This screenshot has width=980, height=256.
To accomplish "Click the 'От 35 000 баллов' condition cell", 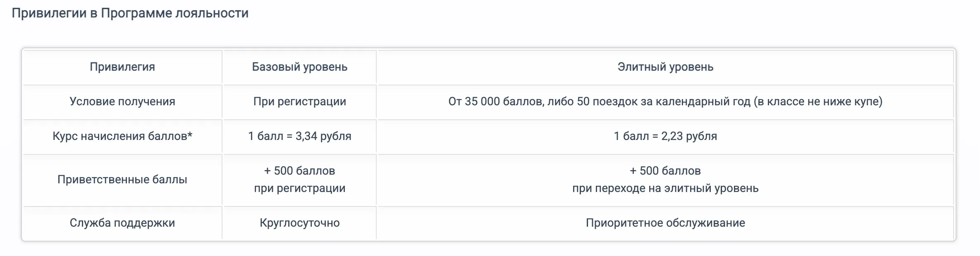I will [665, 102].
